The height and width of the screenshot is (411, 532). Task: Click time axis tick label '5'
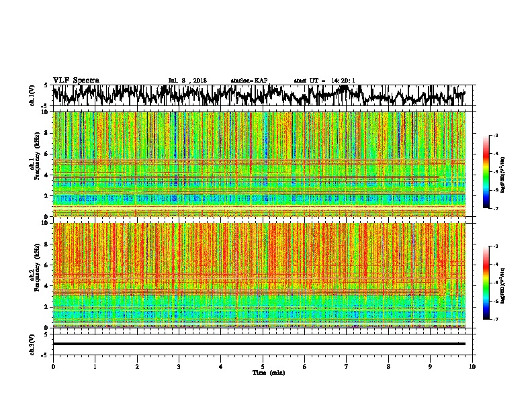click(263, 367)
